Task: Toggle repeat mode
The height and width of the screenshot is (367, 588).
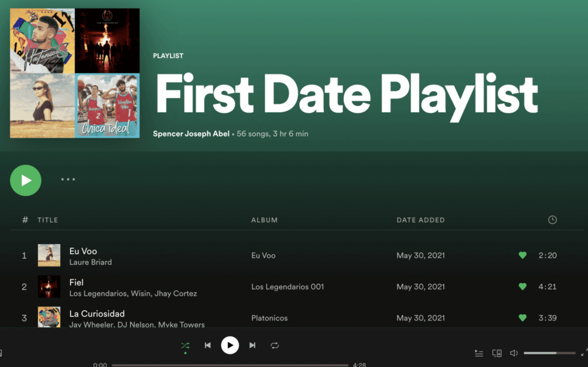Action: (x=274, y=345)
